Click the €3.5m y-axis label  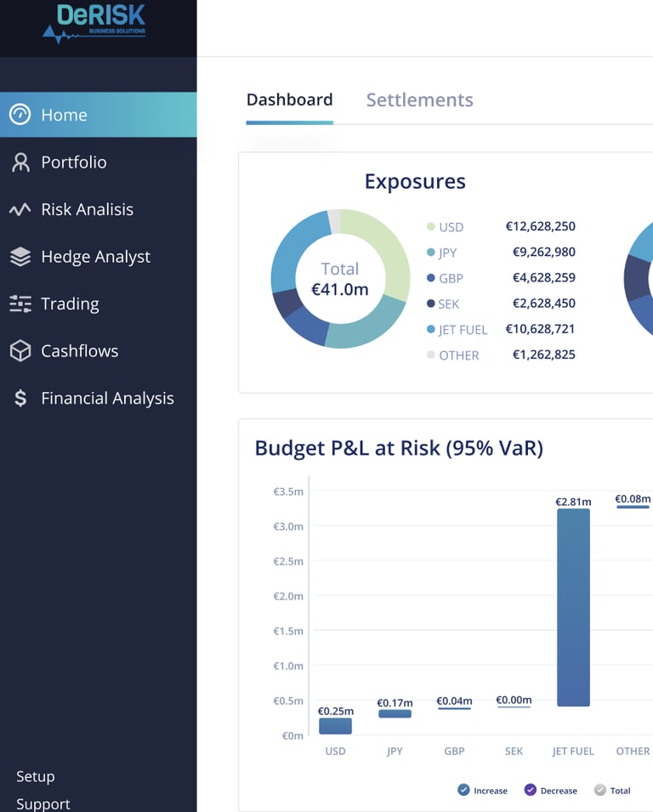click(288, 491)
